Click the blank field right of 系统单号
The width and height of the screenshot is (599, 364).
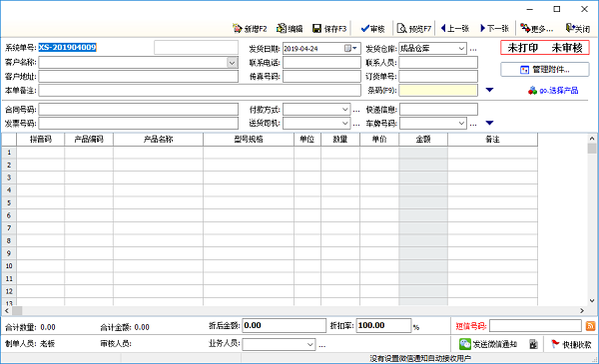(x=196, y=48)
